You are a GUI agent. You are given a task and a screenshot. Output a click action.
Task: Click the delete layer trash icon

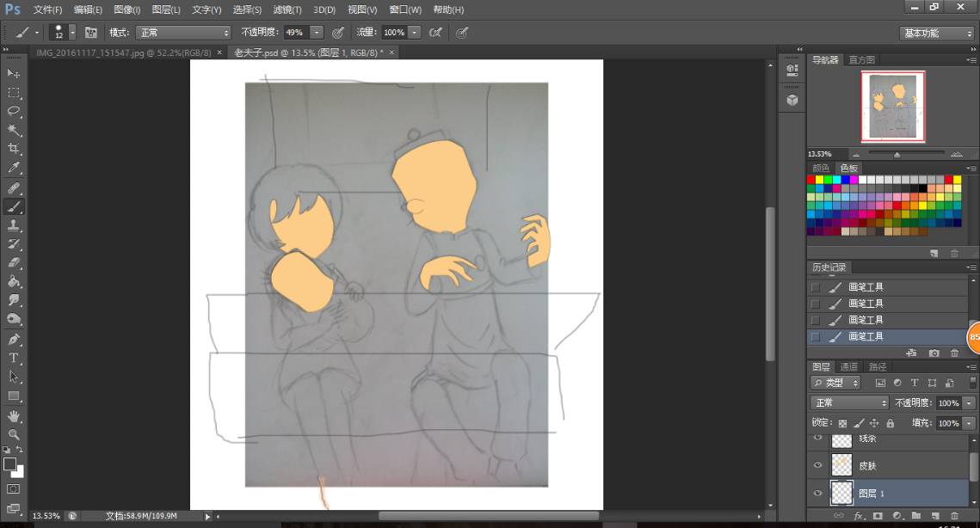[954, 515]
